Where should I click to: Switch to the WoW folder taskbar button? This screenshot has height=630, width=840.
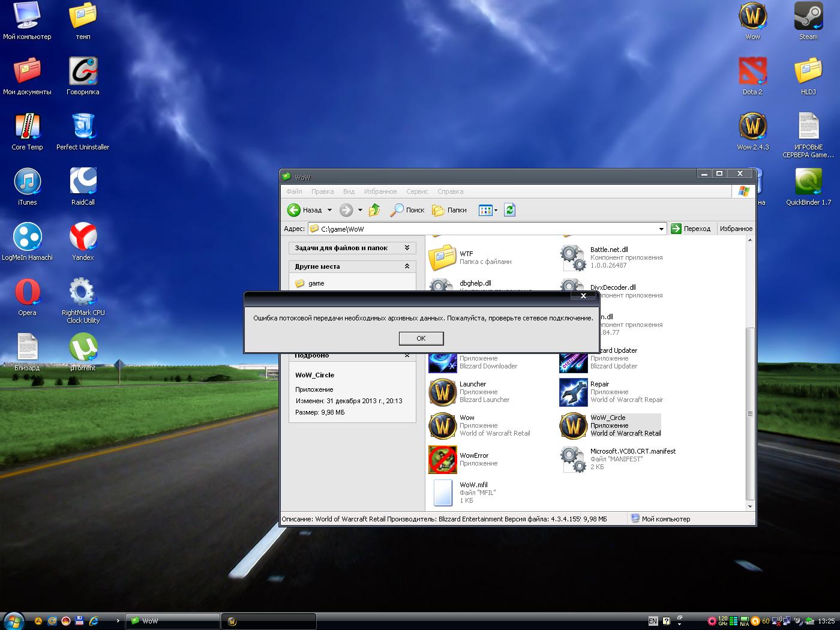tap(172, 621)
